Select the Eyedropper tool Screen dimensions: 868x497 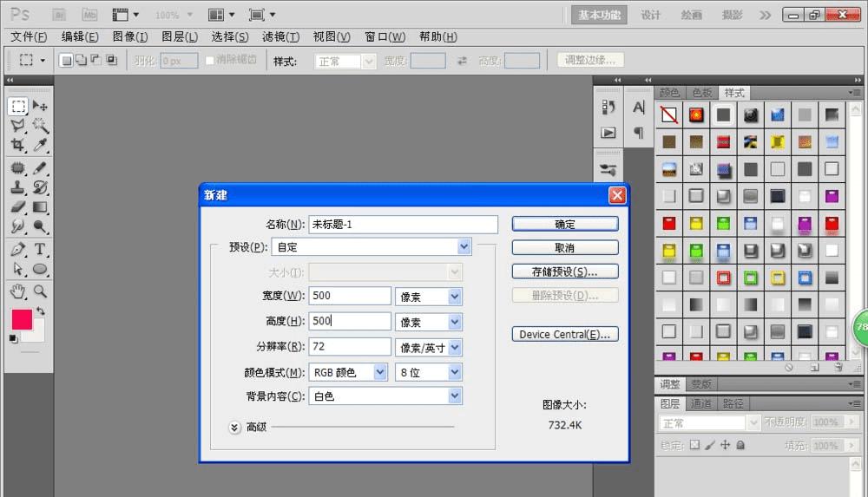(x=40, y=146)
